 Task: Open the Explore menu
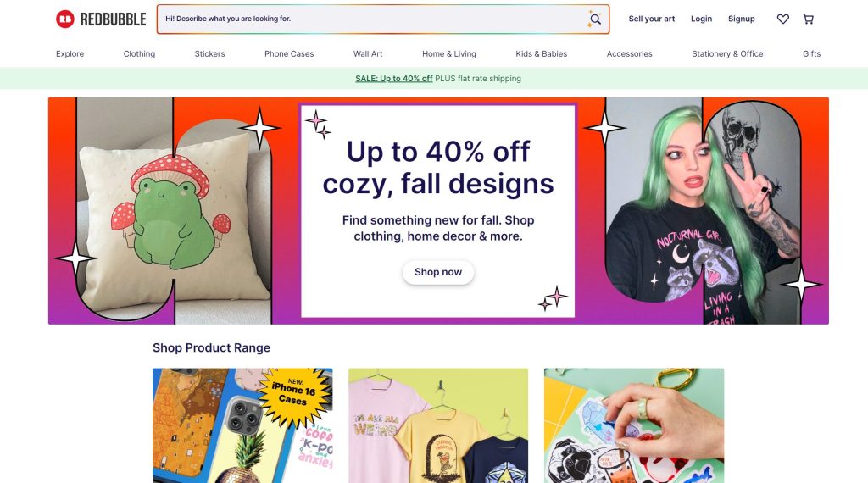(x=70, y=53)
